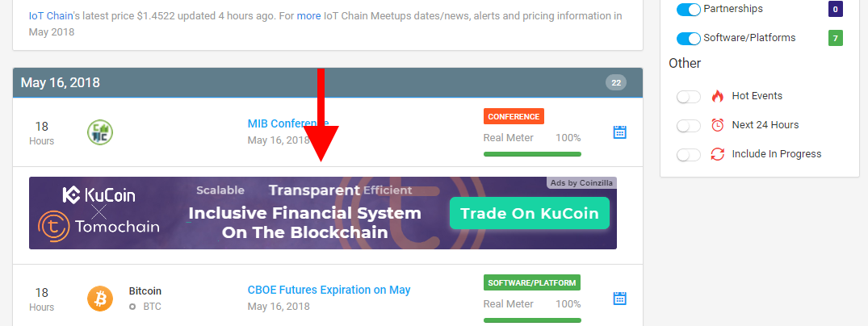
Task: Click the KuCoin logo in the ad banner
Action: point(99,194)
